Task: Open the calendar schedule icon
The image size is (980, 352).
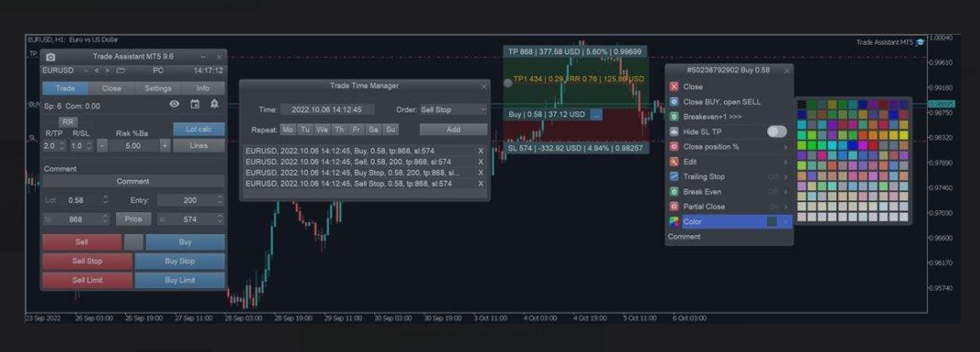Action: pyautogui.click(x=195, y=104)
